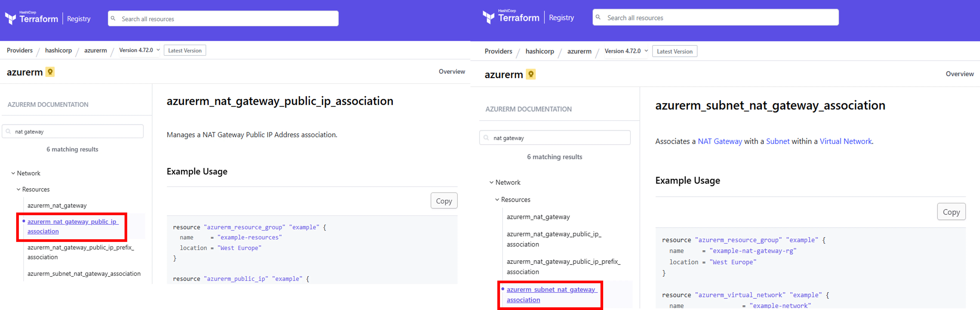The height and width of the screenshot is (310, 980).
Task: Click "azurerm_public_ip" in left code block
Action: click(x=236, y=279)
